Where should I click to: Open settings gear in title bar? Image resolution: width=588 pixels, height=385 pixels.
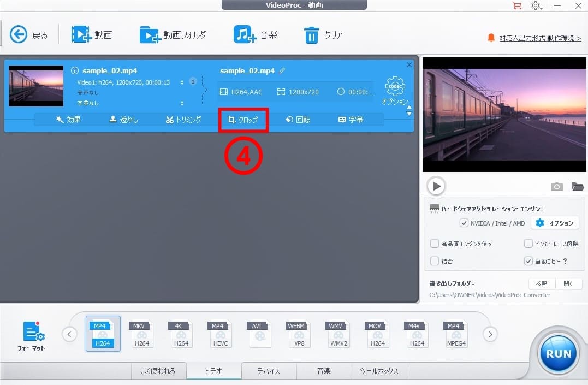click(x=536, y=5)
